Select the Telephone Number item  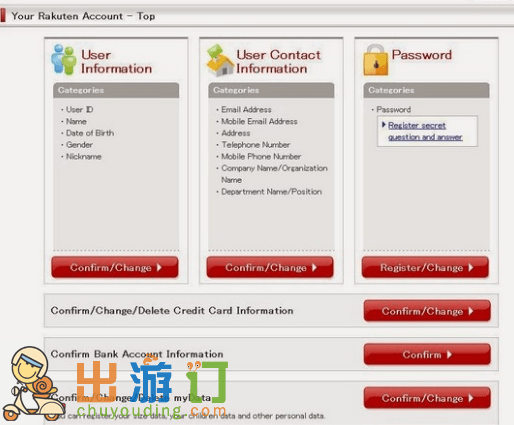pyautogui.click(x=256, y=145)
